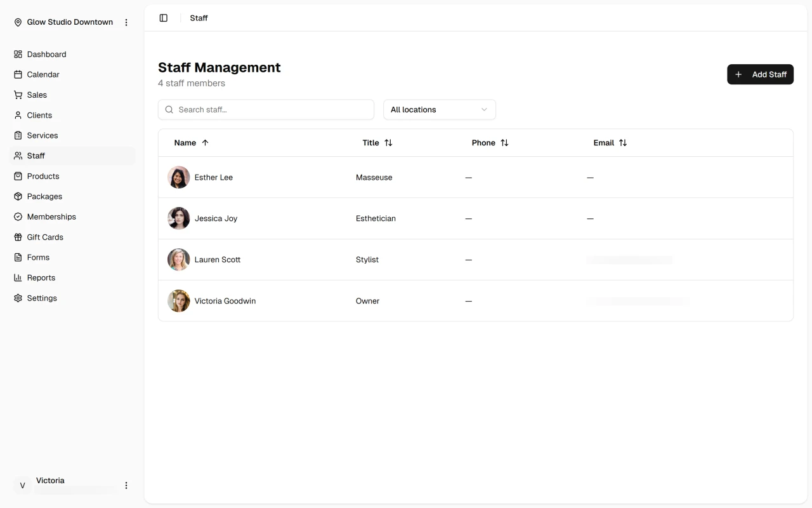This screenshot has height=508, width=812.
Task: Open Reports from sidebar
Action: point(72,277)
